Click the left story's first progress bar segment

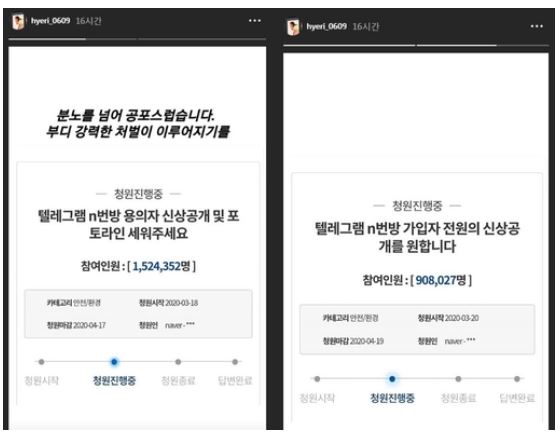click(x=47, y=39)
